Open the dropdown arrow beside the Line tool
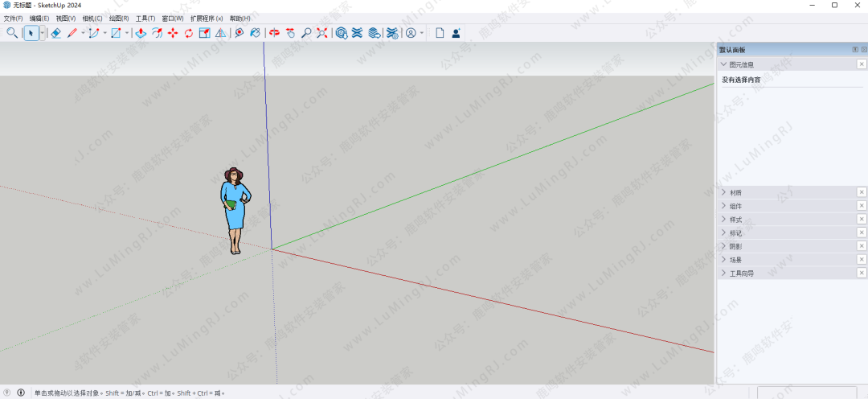The width and height of the screenshot is (868, 399). 82,33
